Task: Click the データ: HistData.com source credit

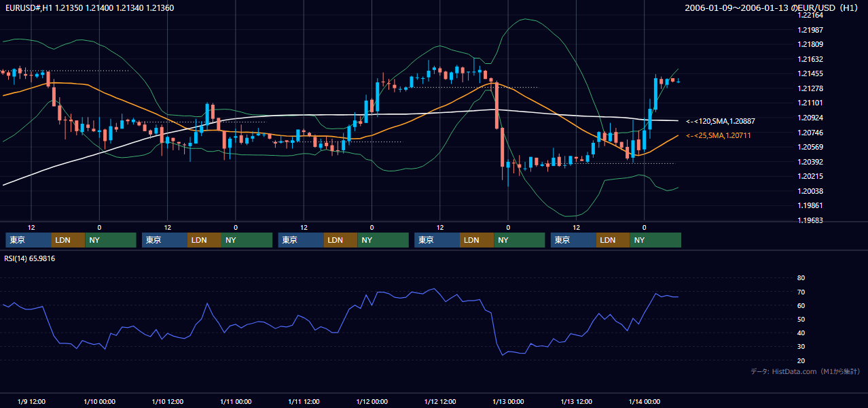Action: tap(805, 372)
